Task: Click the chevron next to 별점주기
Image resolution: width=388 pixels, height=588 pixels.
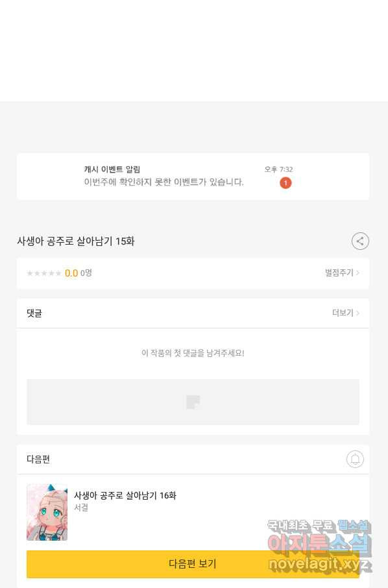Action: coord(358,273)
